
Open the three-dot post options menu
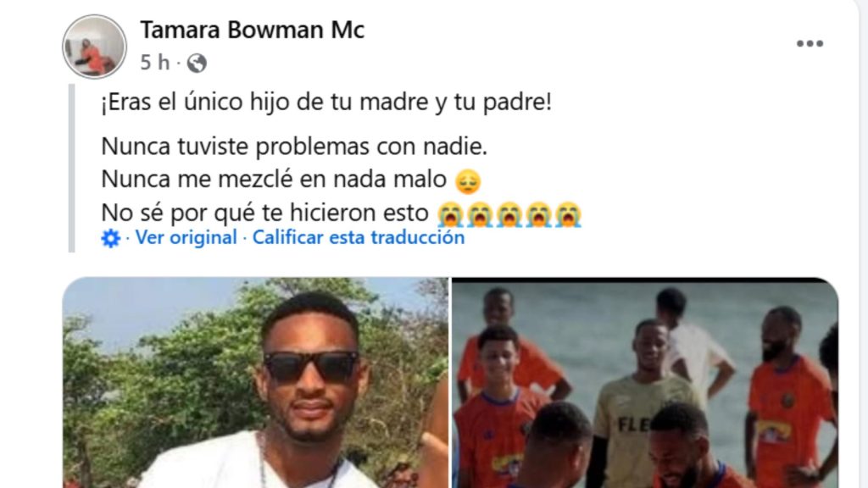(x=810, y=44)
